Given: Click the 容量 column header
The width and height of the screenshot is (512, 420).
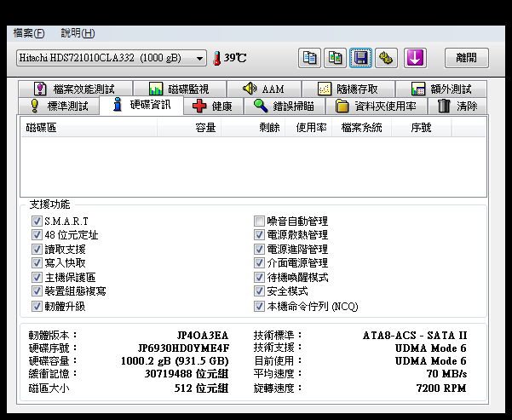Looking at the screenshot, I should (x=189, y=128).
